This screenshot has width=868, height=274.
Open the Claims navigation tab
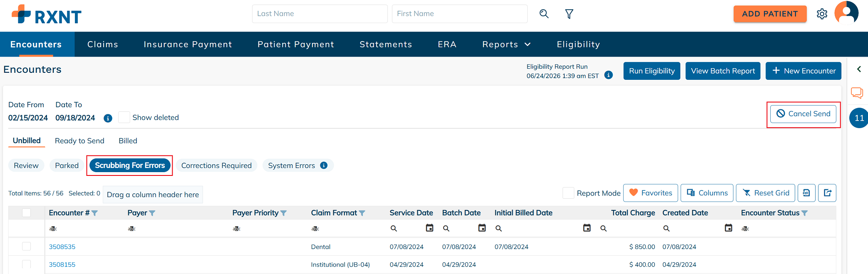pos(103,44)
